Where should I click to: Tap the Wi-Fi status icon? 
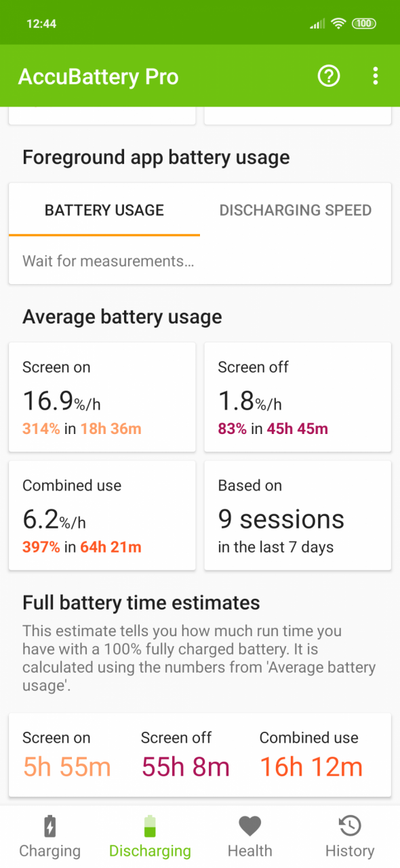338,24
